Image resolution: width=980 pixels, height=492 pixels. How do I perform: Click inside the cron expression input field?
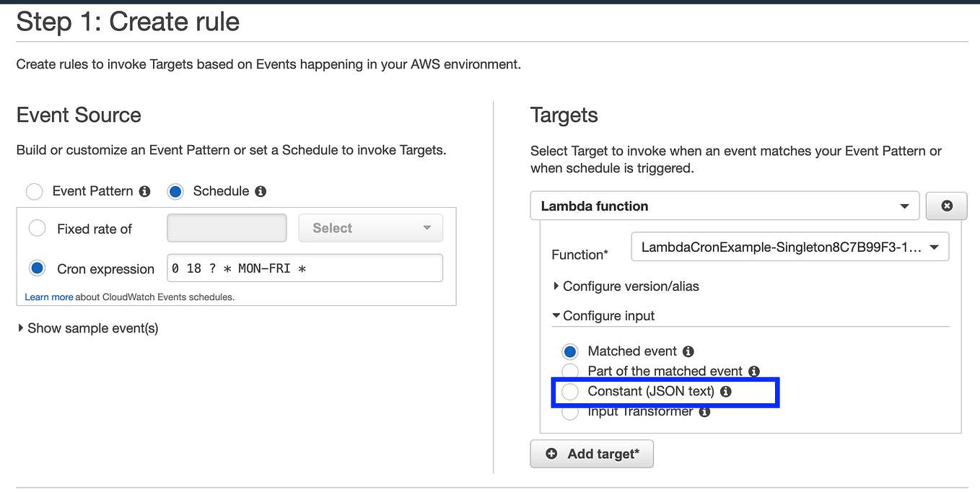[305, 268]
